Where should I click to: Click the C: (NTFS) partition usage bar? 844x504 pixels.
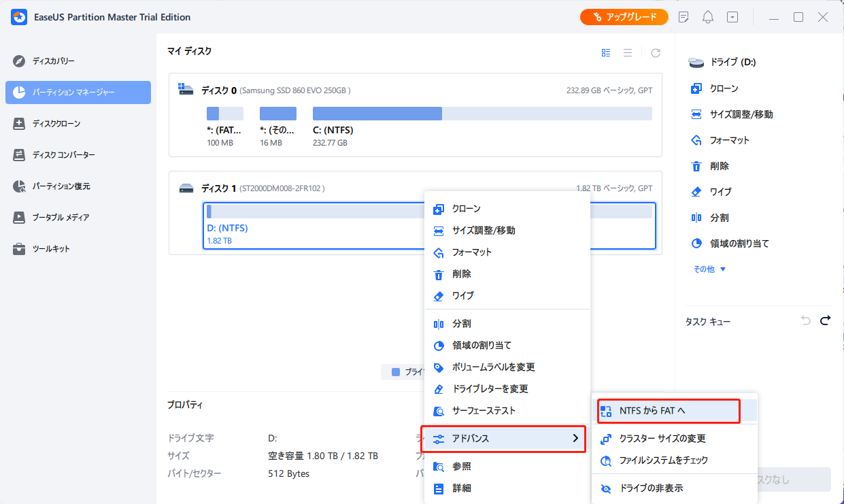click(x=482, y=114)
